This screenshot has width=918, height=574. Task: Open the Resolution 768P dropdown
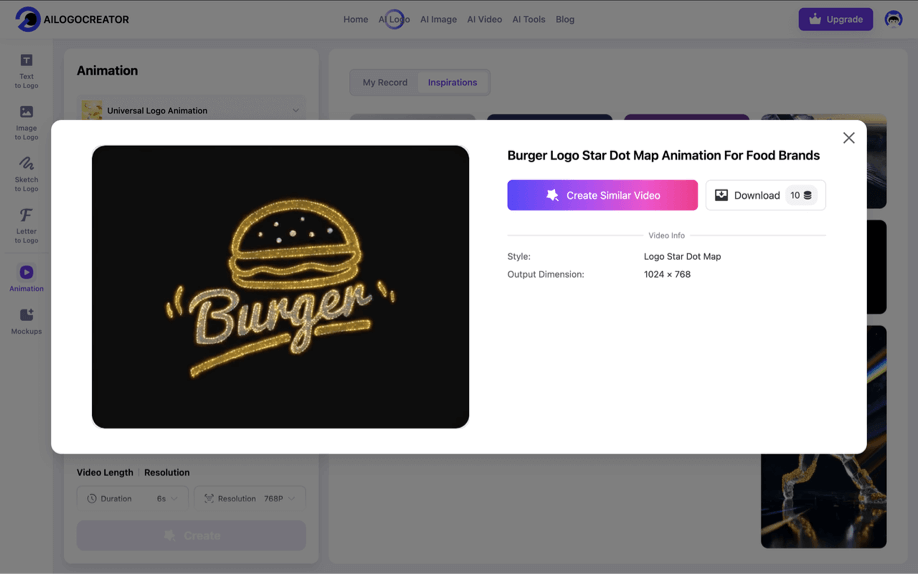click(x=250, y=498)
